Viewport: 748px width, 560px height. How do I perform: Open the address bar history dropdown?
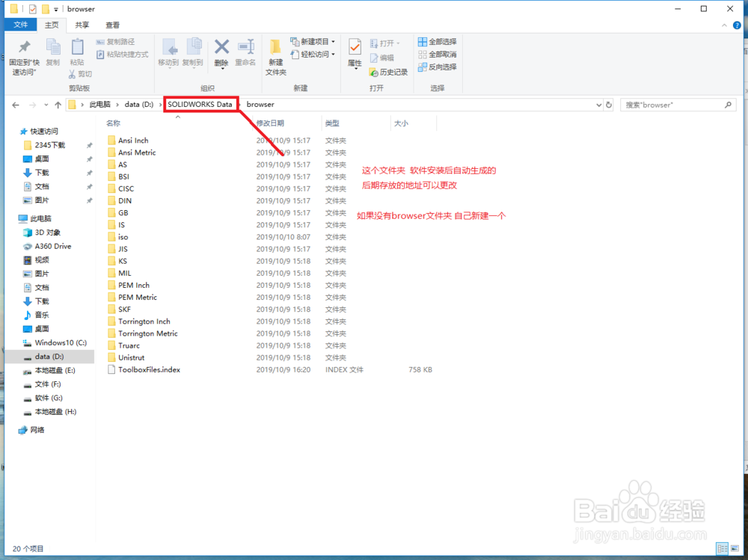(598, 105)
